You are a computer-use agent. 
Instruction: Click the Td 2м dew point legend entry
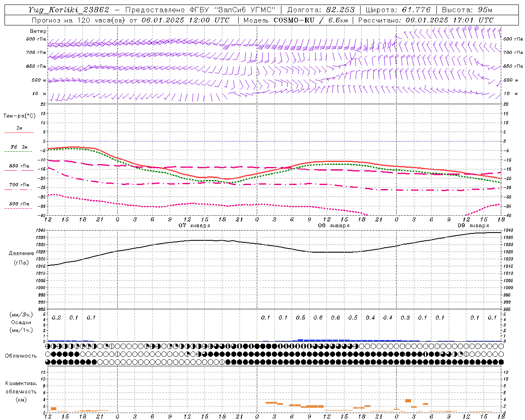tap(19, 147)
